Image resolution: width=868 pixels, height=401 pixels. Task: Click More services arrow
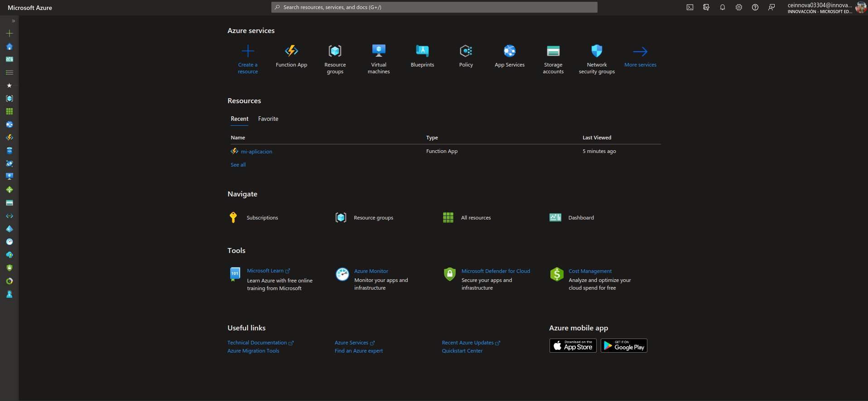[x=640, y=57]
